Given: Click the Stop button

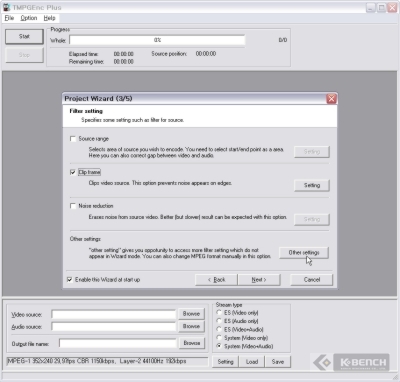Looking at the screenshot, I should point(24,55).
